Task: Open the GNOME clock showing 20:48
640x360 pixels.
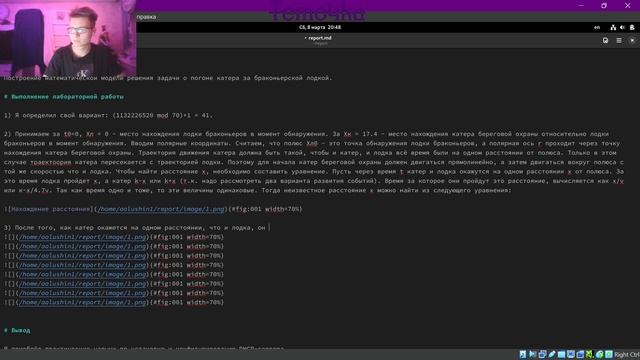Action: pos(320,27)
